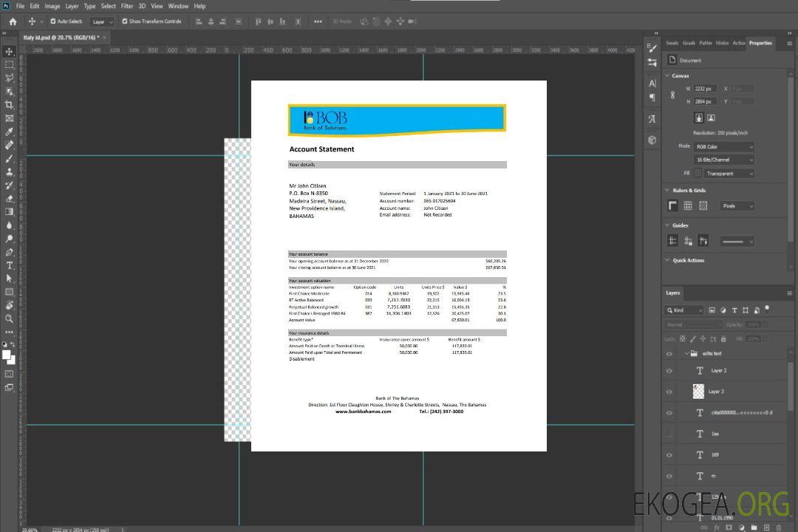Select the Crop tool
This screenshot has height=532, width=798.
point(9,104)
